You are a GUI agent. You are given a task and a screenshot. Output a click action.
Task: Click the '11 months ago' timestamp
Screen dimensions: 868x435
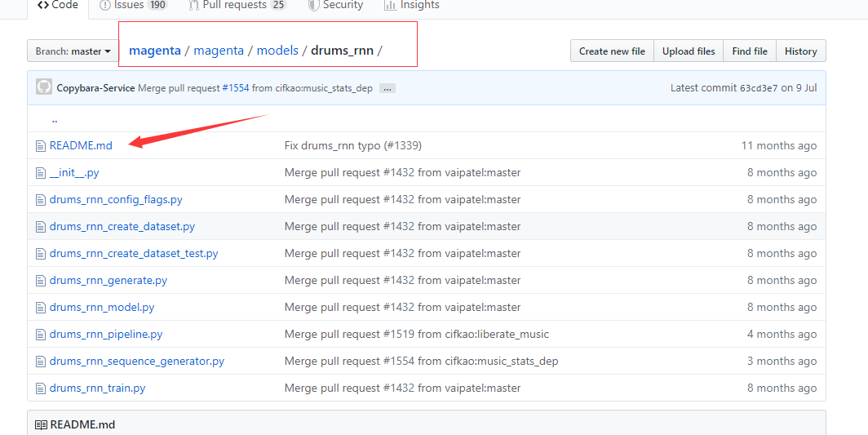click(779, 146)
